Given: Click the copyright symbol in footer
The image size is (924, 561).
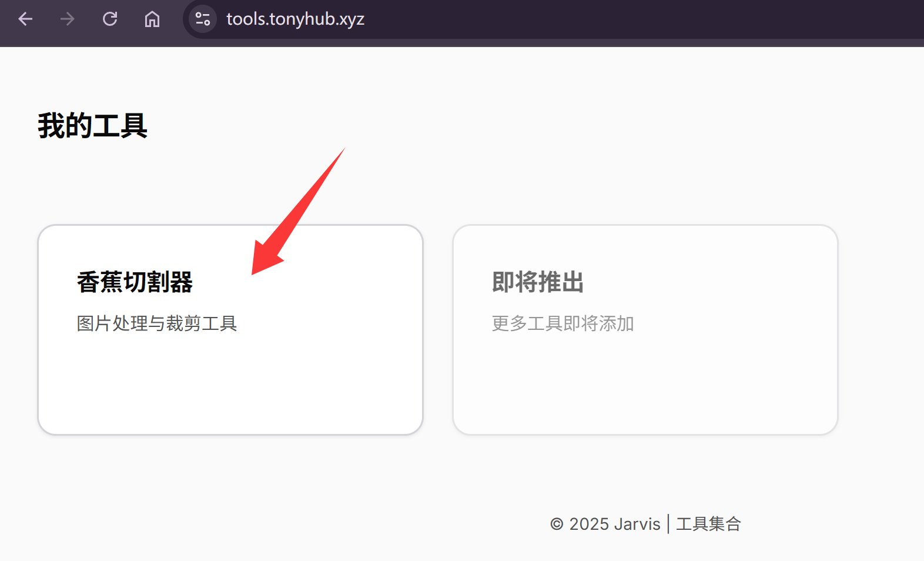Looking at the screenshot, I should (x=557, y=524).
